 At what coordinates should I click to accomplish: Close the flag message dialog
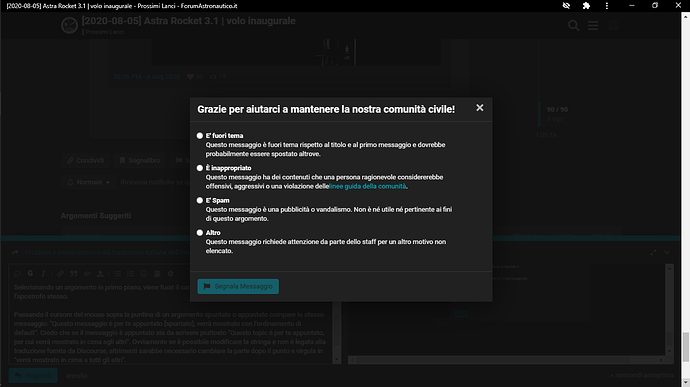[x=480, y=108]
